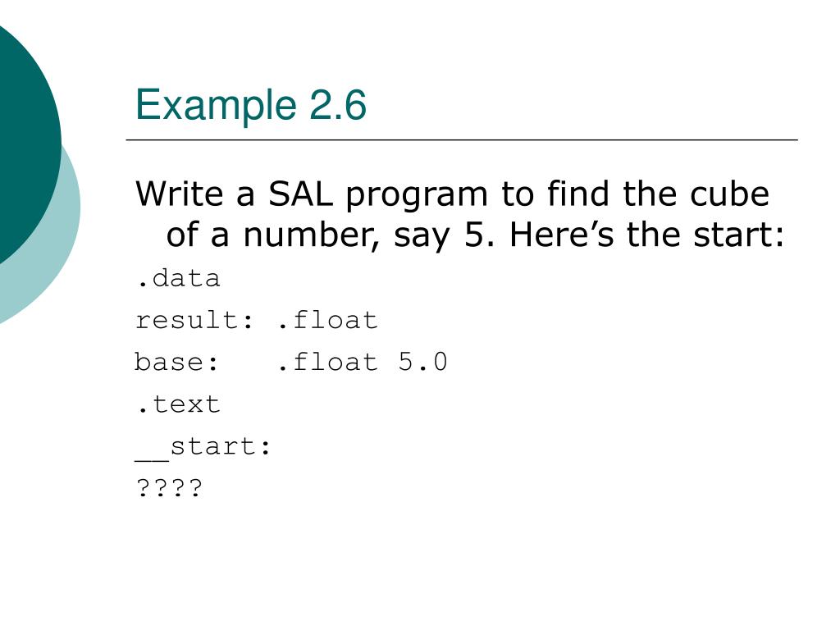The width and height of the screenshot is (840, 630).
Task: Click the horizontal line under the title
Action: pyautogui.click(x=462, y=139)
